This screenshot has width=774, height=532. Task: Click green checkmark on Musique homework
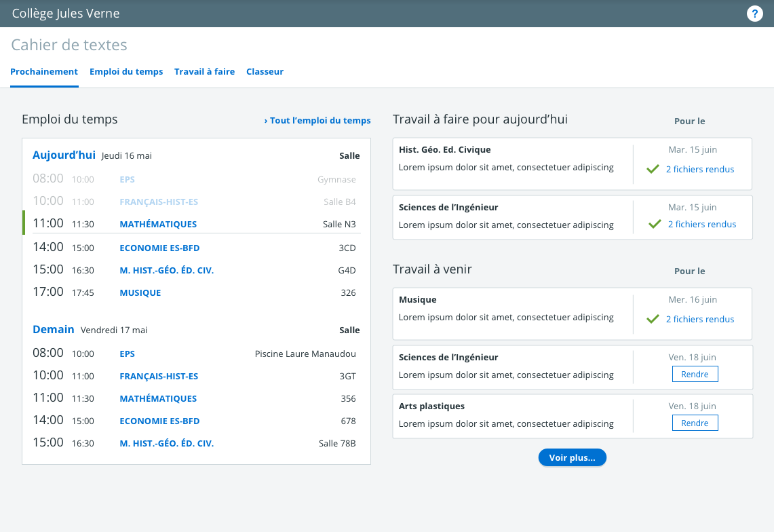653,319
